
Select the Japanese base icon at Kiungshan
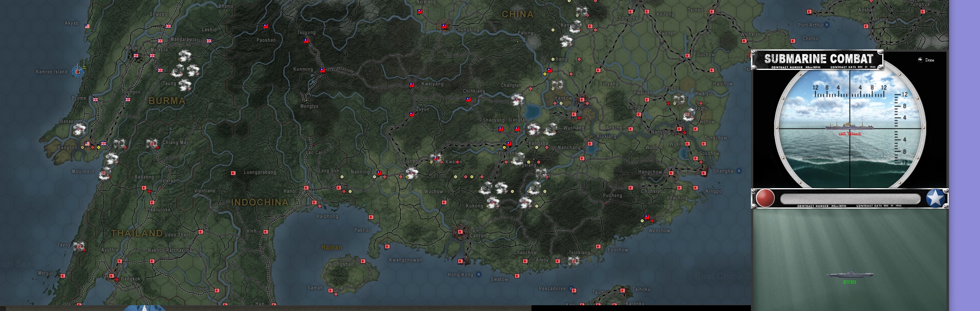coord(363,261)
